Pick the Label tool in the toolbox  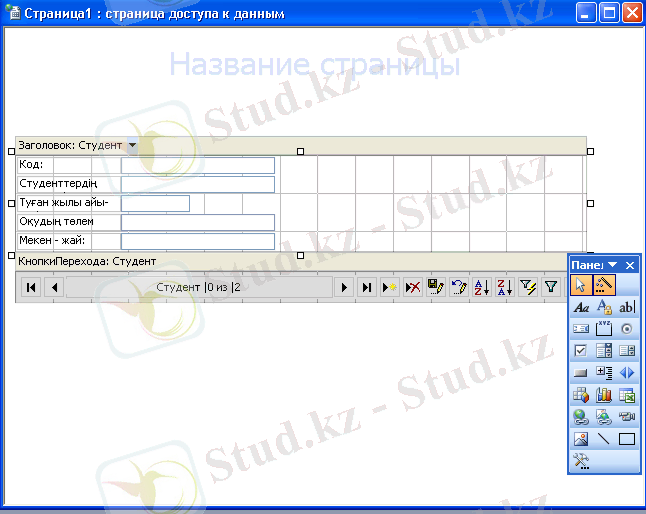(581, 307)
